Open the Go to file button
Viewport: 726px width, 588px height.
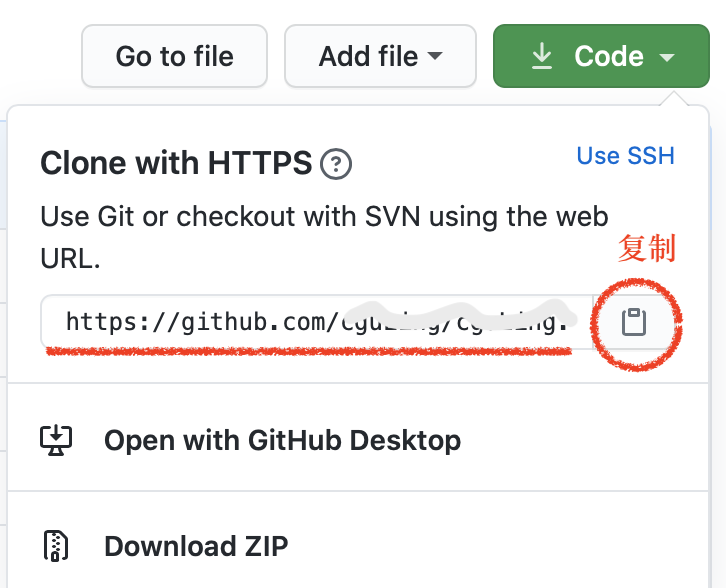pyautogui.click(x=175, y=56)
